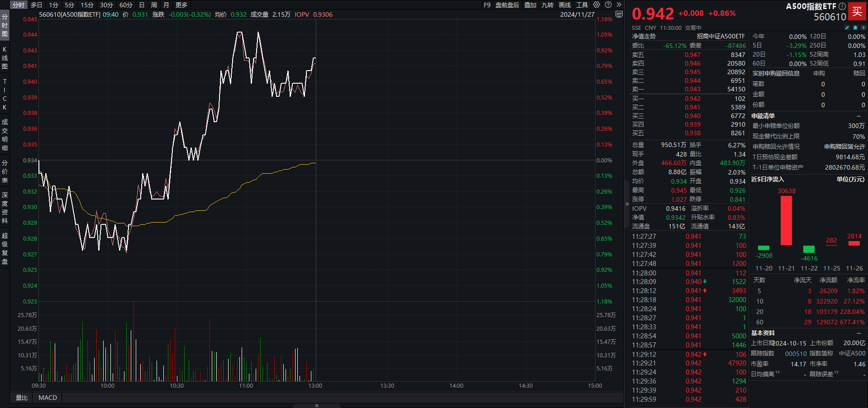Expand toolbar overflow double-chevron at top

[x=619, y=5]
